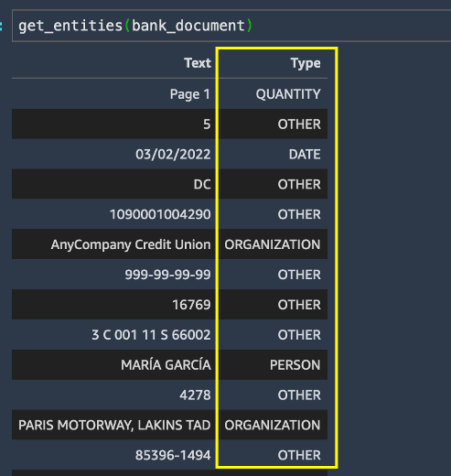451x476 pixels.
Task: Click the 'AnyCompany Credit Union' cell
Action: click(131, 244)
